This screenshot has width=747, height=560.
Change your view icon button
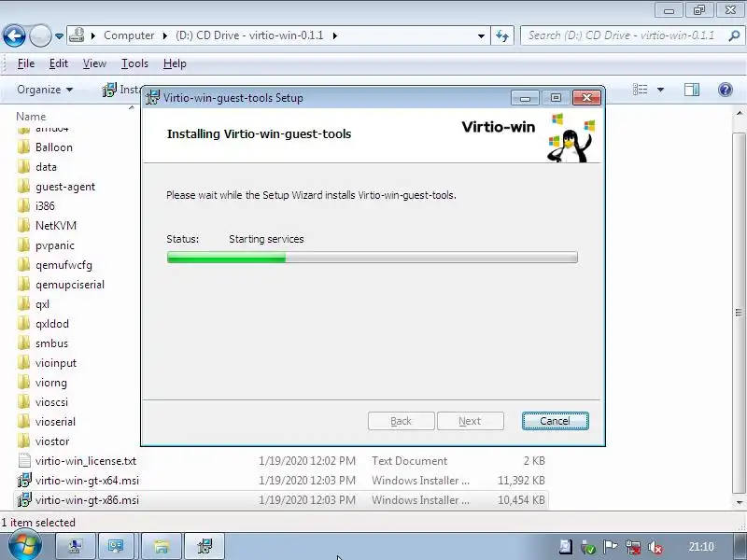[640, 89]
